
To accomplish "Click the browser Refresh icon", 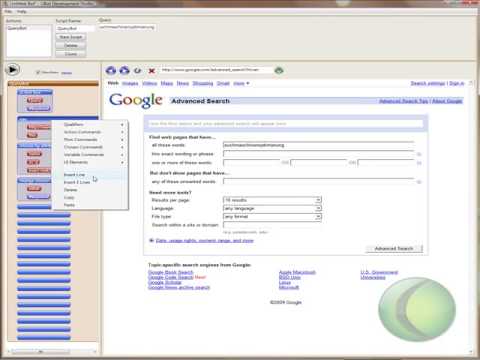I will point(137,71).
